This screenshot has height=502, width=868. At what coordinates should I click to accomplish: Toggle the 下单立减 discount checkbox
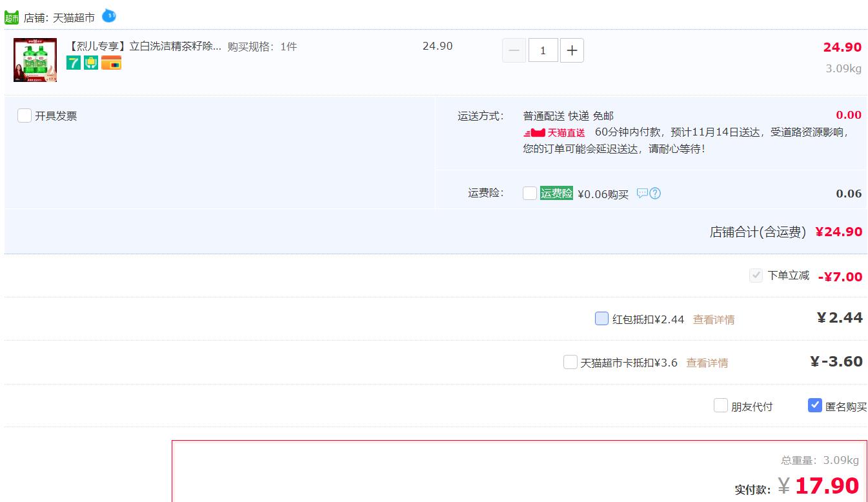(x=756, y=276)
